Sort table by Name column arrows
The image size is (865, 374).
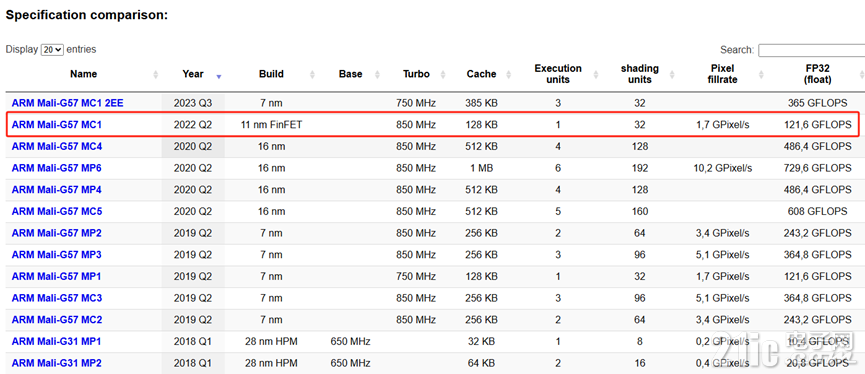click(x=156, y=74)
